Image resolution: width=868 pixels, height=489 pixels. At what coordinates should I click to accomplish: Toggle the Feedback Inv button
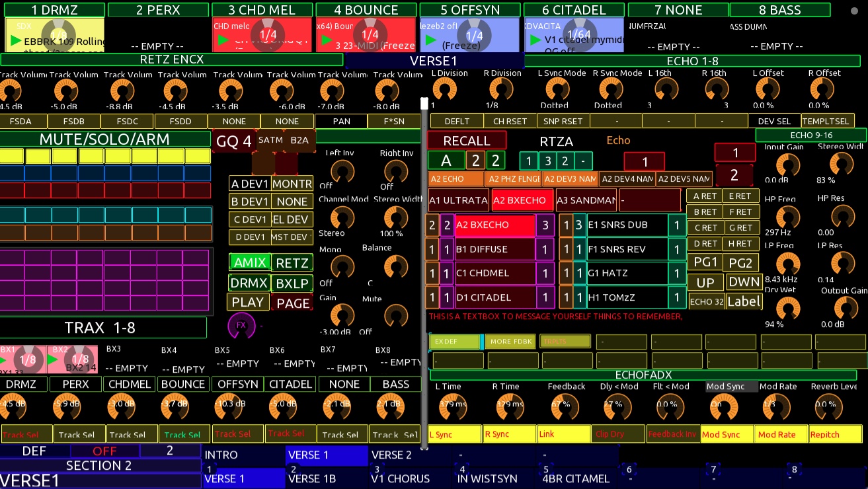[x=672, y=434]
